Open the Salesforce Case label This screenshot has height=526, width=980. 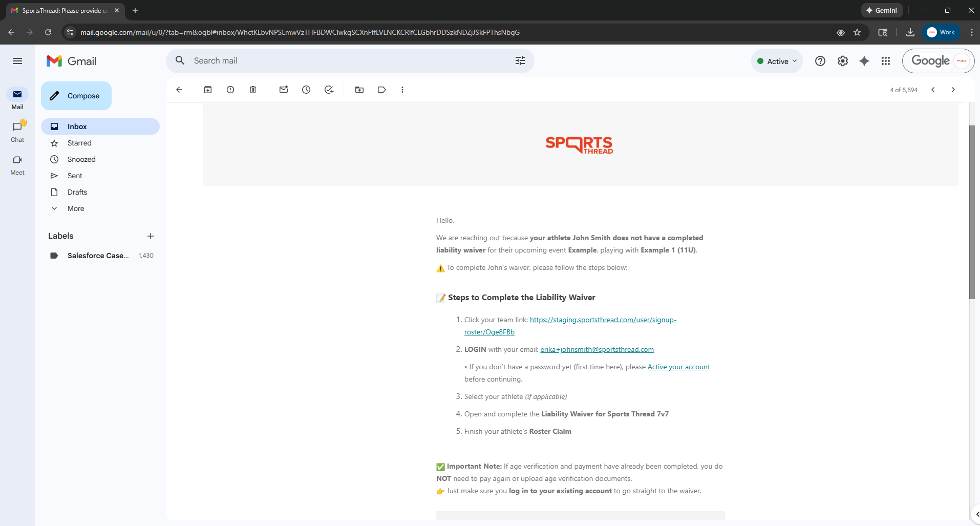click(100, 256)
